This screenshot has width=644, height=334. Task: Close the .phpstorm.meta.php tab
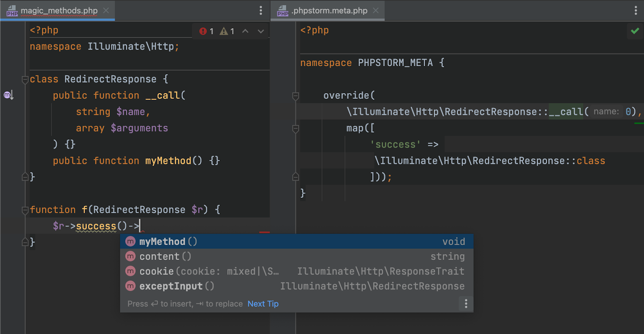[x=376, y=10]
